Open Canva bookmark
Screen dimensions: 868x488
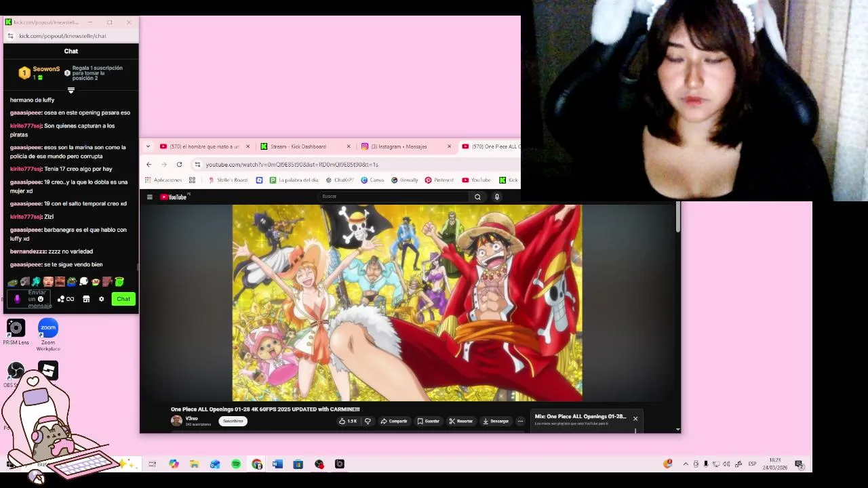pyautogui.click(x=373, y=180)
